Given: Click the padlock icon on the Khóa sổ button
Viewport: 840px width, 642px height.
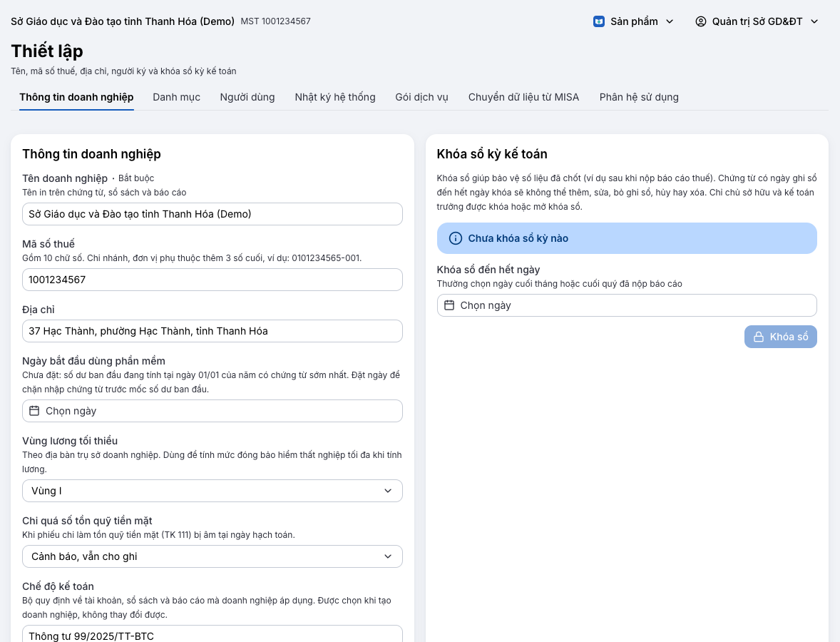Looking at the screenshot, I should (x=759, y=337).
